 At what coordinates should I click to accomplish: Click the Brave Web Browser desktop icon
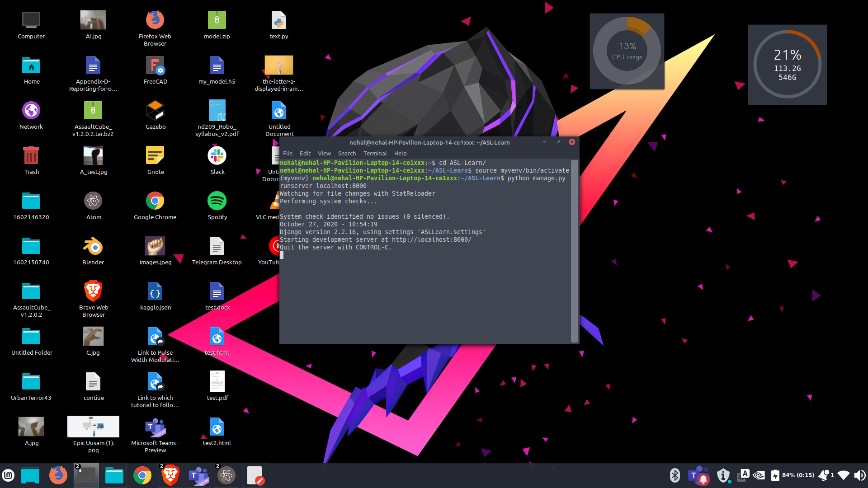93,292
